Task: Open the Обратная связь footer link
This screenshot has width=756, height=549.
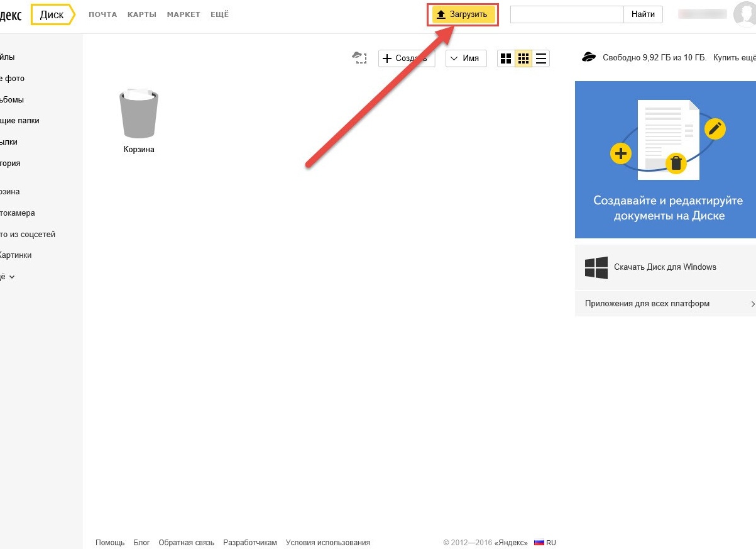Action: 187,543
